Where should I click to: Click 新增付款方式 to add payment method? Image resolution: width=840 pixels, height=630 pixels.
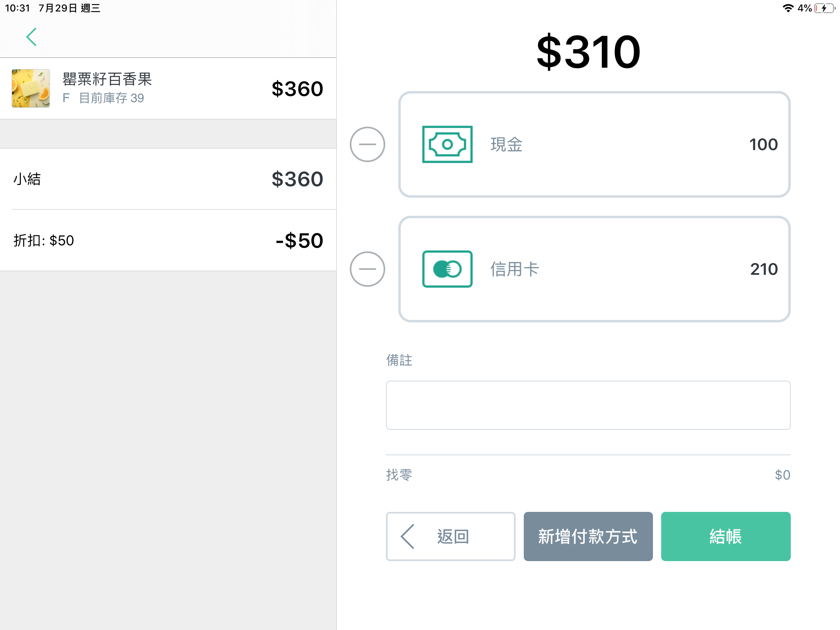click(x=588, y=536)
